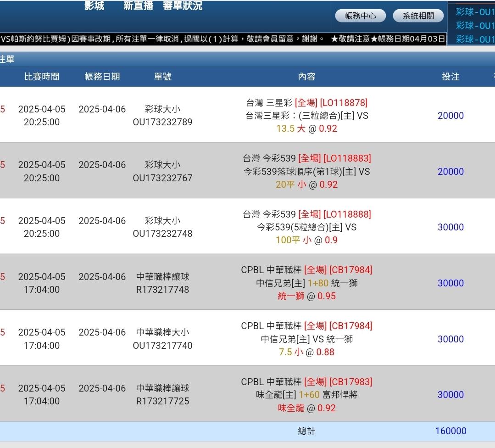
Task: Click the 味全龍 @ 0.92 bet line
Action: point(306,408)
